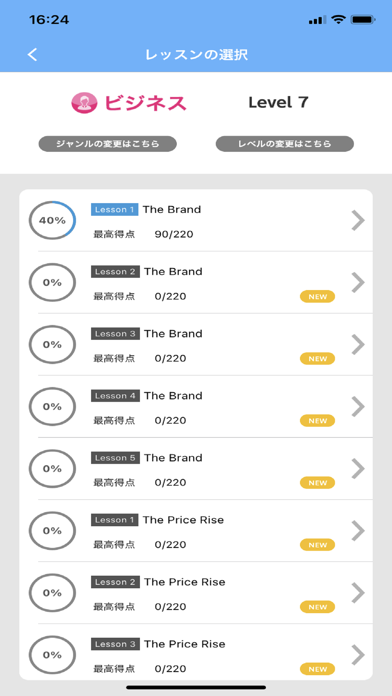Screen dimensions: 392x696
Task: Click the NEW badge on Lesson 2 The Brand
Action: (317, 297)
